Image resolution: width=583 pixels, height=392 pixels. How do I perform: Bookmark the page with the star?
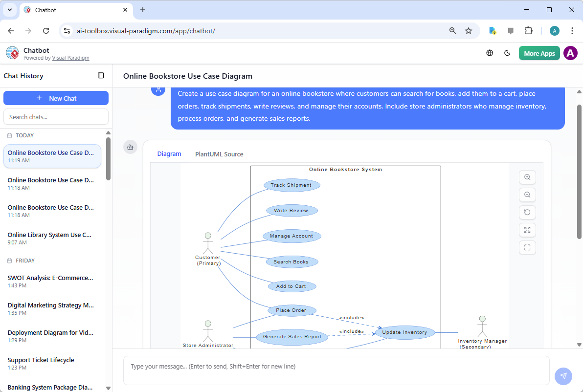(x=469, y=30)
